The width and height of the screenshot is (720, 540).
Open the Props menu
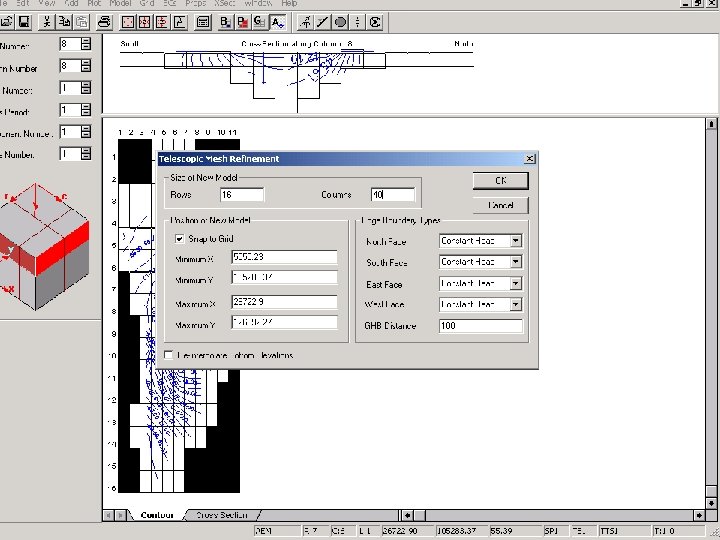pyautogui.click(x=196, y=3)
